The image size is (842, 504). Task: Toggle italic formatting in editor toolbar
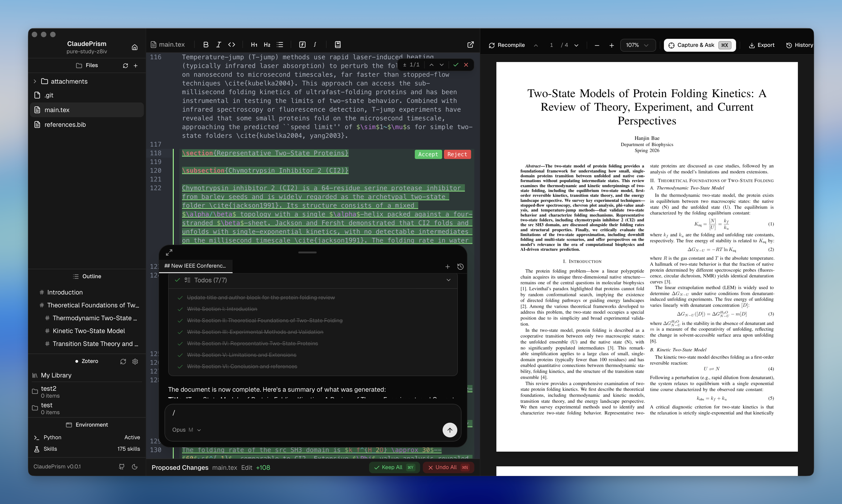point(219,45)
